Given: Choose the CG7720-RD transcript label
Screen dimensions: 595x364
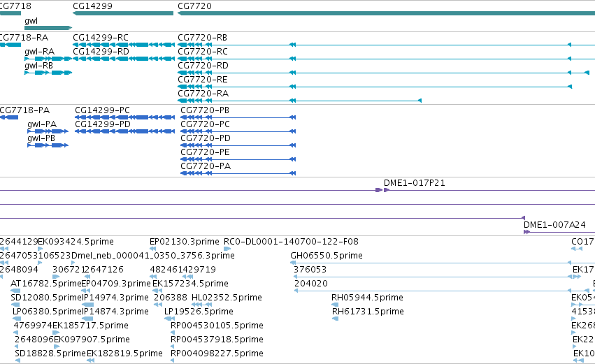Looking at the screenshot, I should (203, 66).
